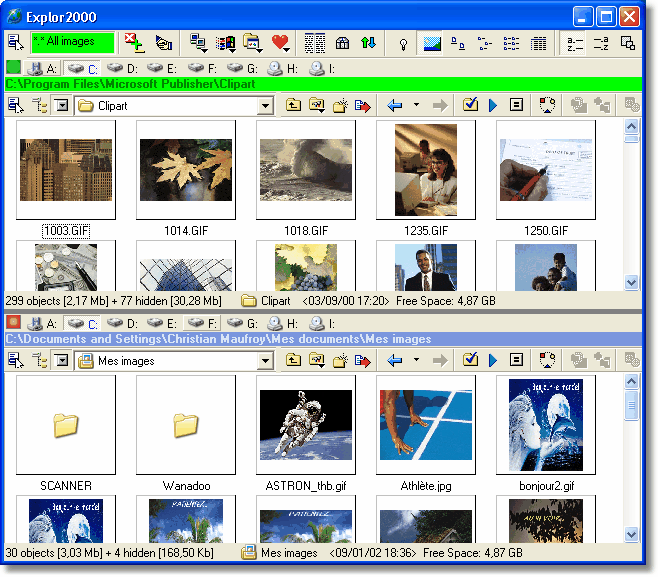
Task: Select drive G: in the top drive bar
Action: [242, 68]
